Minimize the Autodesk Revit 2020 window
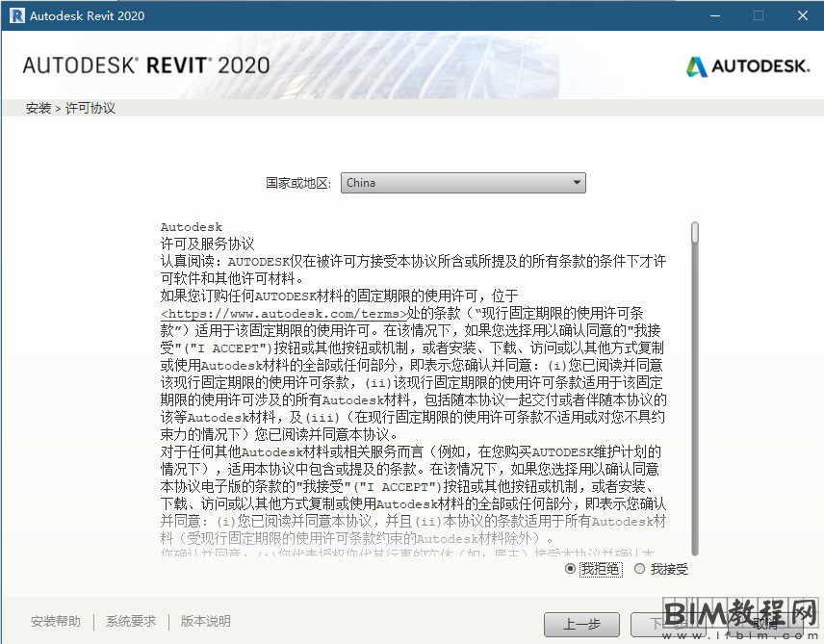The width and height of the screenshot is (824, 644). 715,15
